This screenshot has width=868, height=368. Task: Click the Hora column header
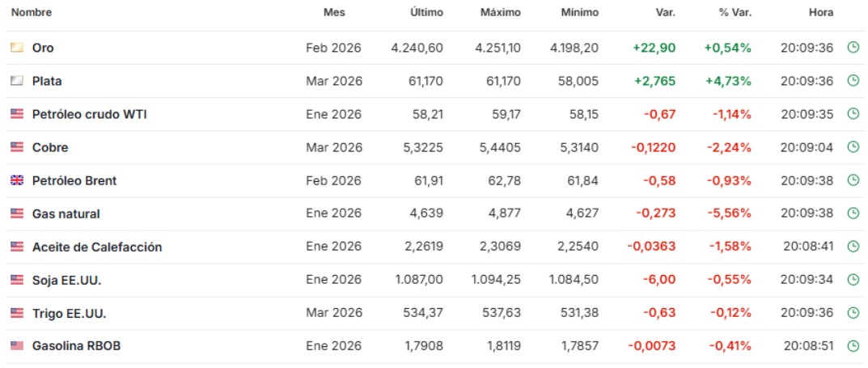click(820, 13)
